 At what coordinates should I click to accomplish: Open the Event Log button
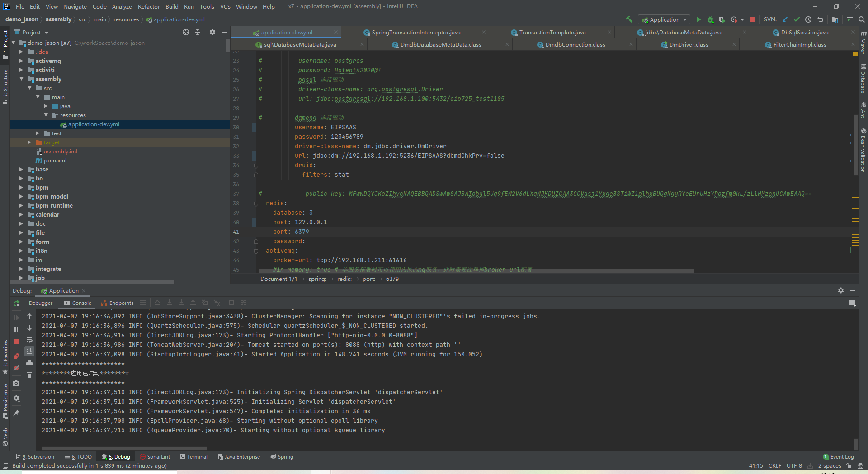click(838, 457)
